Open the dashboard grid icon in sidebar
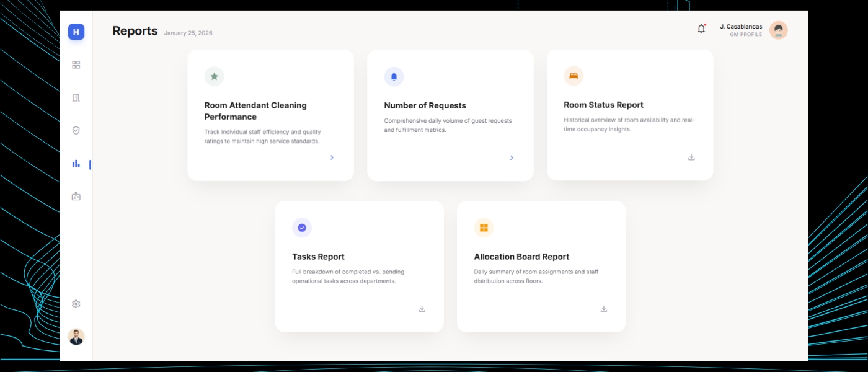The image size is (868, 372). coord(76,64)
